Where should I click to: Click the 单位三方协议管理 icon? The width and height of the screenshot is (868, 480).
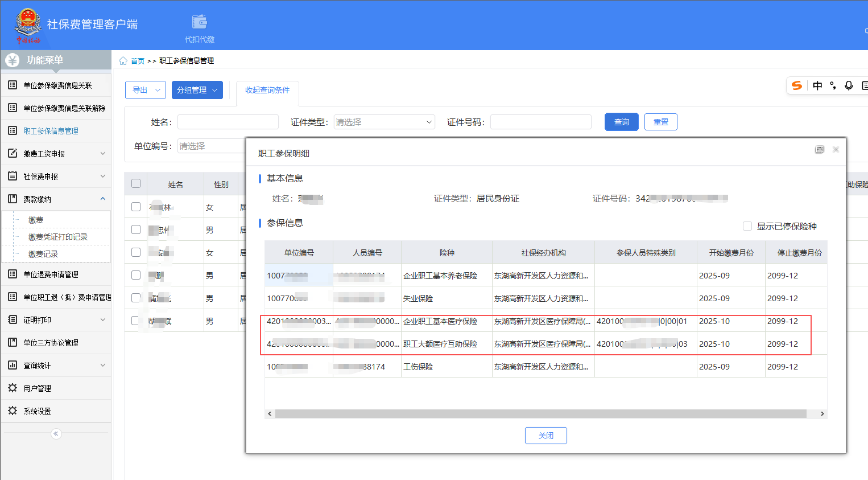(13, 343)
